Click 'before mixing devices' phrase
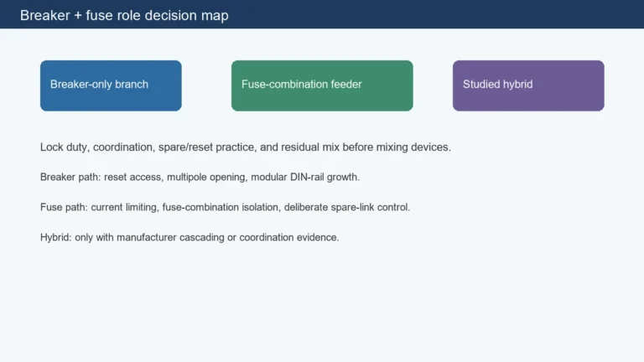 tap(395, 147)
